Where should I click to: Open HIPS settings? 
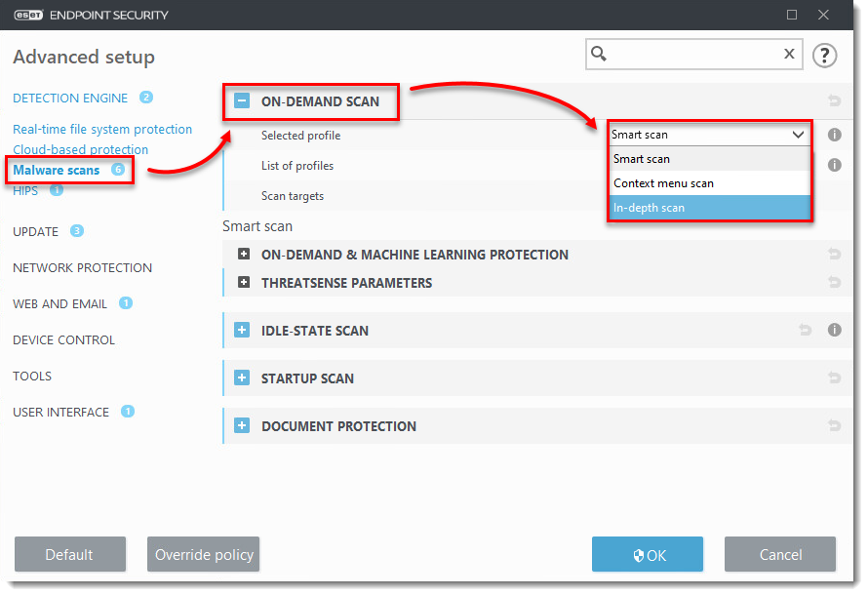(25, 191)
